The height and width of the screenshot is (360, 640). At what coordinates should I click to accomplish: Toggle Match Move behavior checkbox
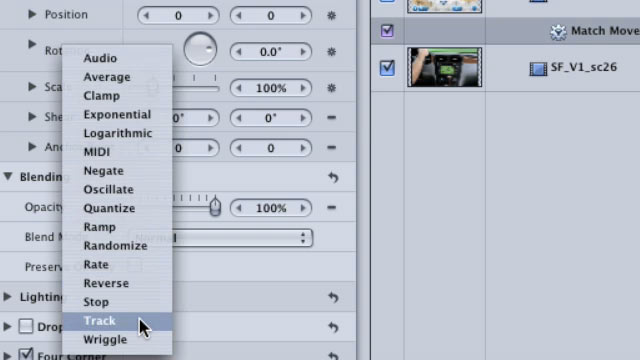coord(387,31)
